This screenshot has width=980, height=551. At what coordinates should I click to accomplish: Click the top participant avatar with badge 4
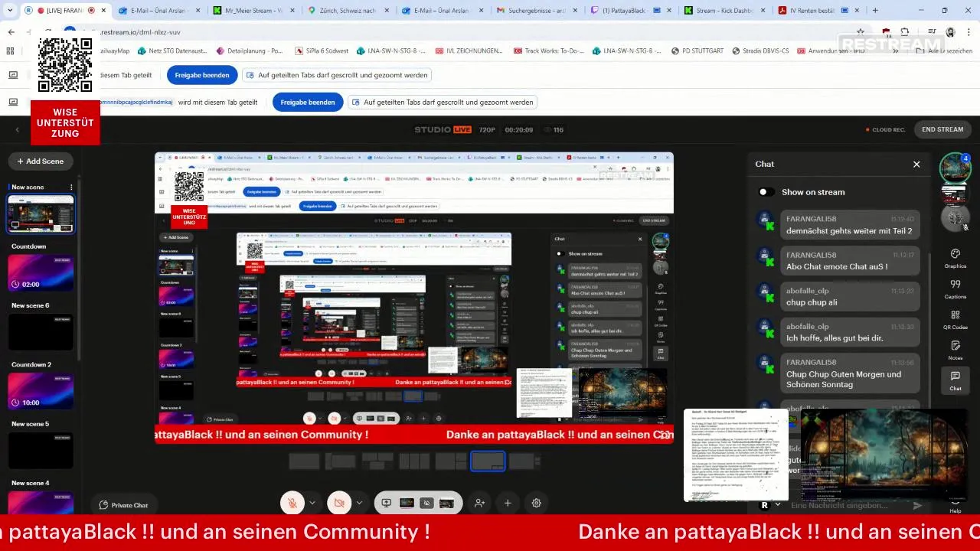pos(955,169)
